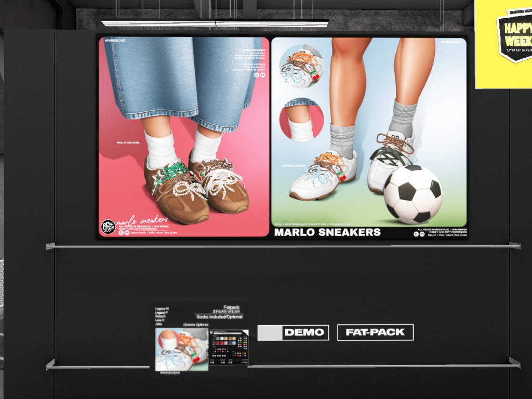The height and width of the screenshot is (399, 532).
Task: Click the C permission icon on pink poster
Action: coord(121,232)
